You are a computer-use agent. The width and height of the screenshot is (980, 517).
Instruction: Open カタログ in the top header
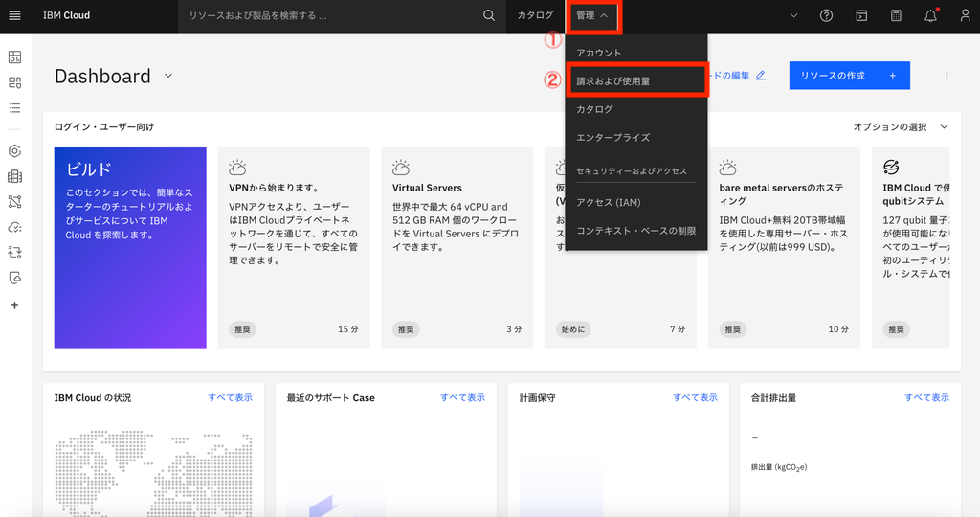(x=535, y=15)
